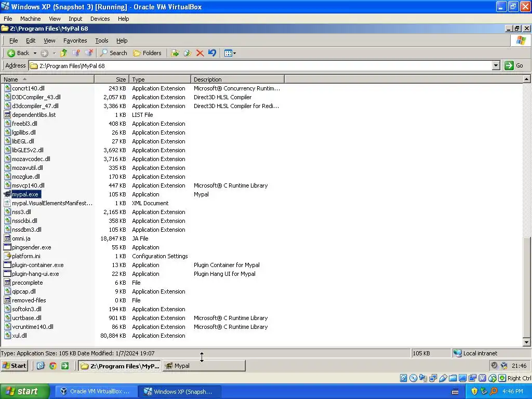Select xul.dll file icon

[7, 336]
